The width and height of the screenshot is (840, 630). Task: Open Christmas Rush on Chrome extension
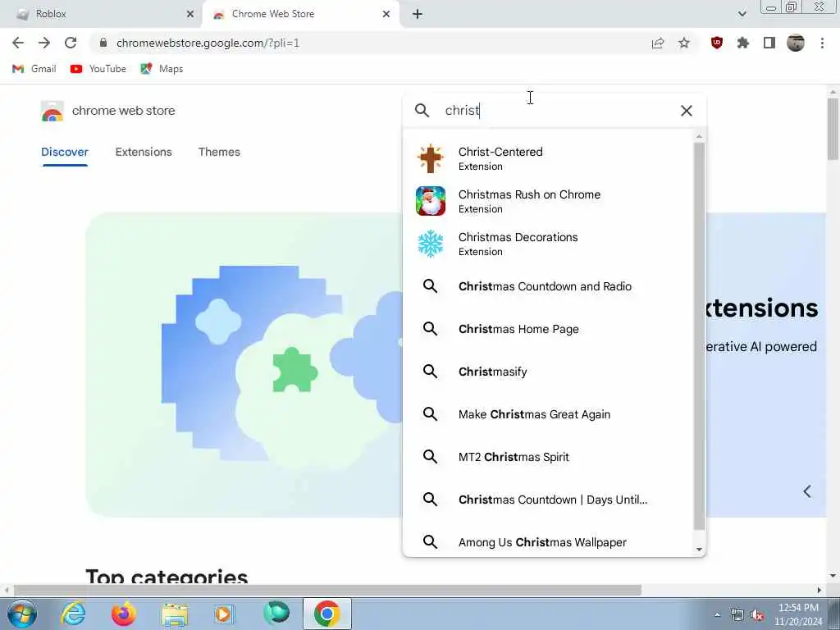[549, 202]
